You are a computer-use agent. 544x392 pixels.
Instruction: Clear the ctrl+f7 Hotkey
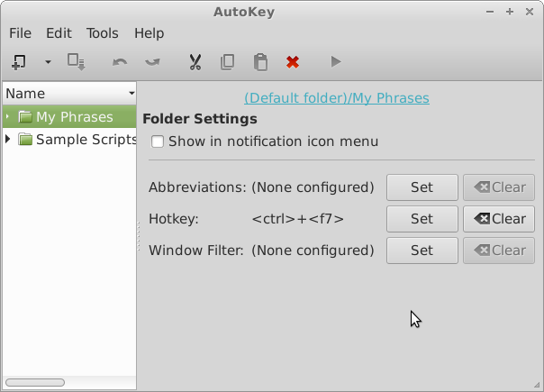click(499, 219)
